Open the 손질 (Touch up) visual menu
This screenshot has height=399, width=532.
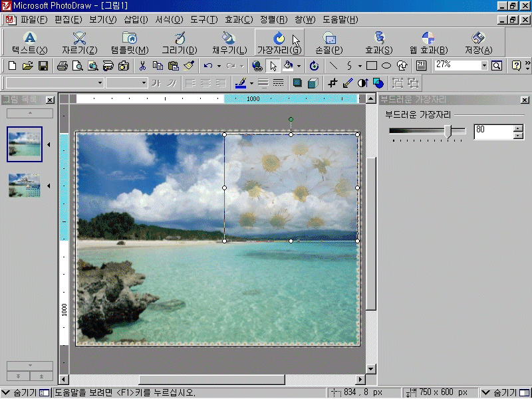point(329,43)
